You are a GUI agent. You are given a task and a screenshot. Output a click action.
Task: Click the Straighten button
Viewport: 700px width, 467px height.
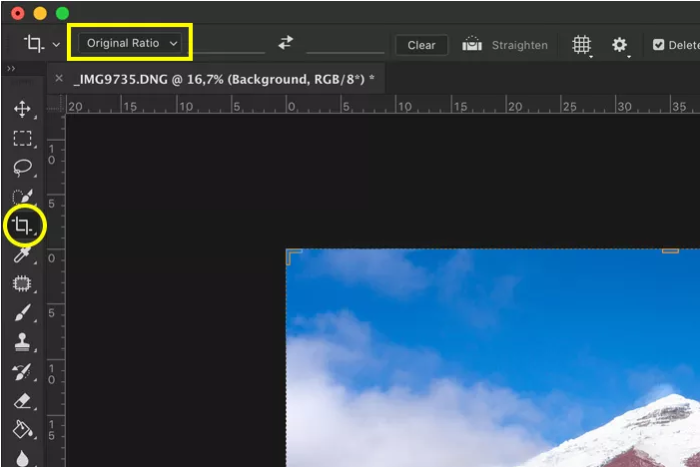(506, 45)
